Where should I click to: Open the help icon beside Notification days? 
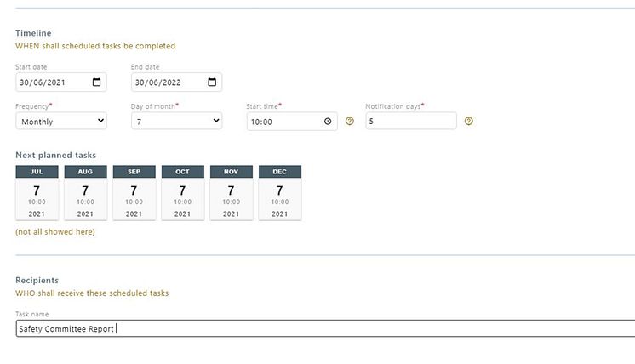pos(468,121)
